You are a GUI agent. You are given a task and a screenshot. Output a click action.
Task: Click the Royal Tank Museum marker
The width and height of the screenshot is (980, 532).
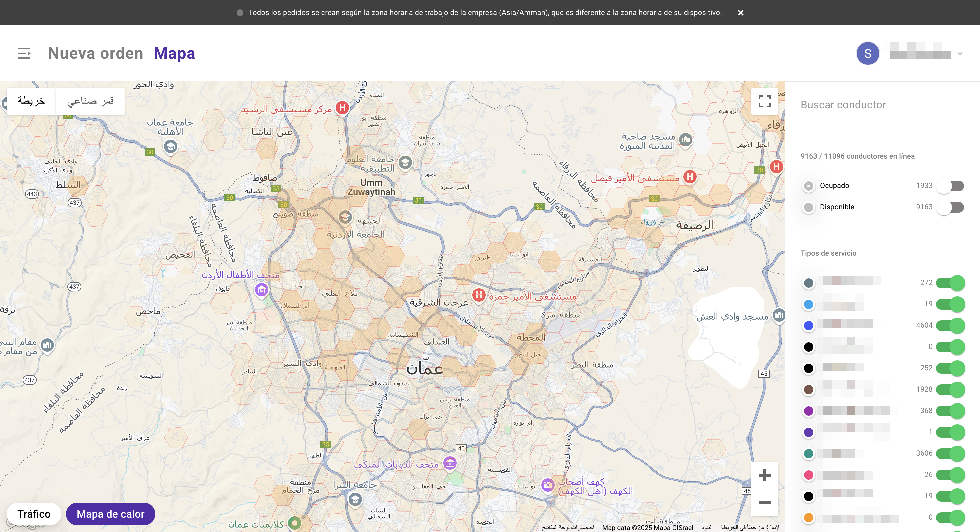[450, 464]
